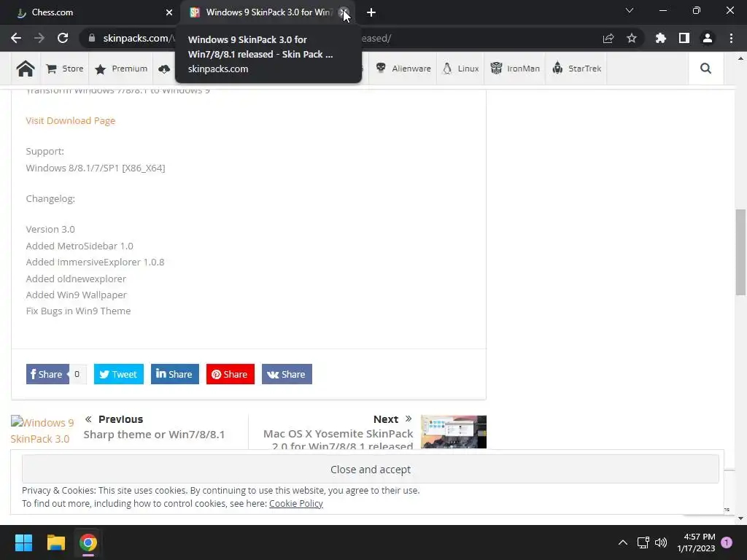Toggle the browser side panel icon

pos(684,38)
